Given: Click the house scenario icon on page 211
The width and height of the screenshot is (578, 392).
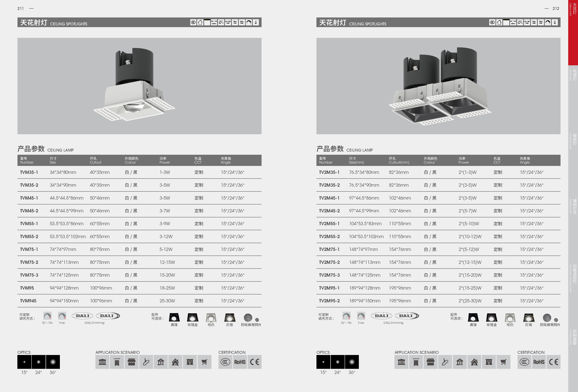Looking at the screenshot, I should click(175, 362).
